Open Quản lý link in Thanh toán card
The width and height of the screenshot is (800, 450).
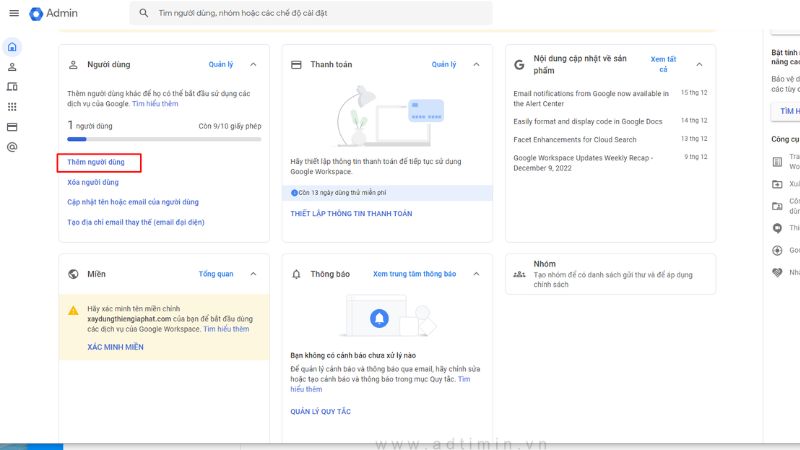(x=444, y=64)
